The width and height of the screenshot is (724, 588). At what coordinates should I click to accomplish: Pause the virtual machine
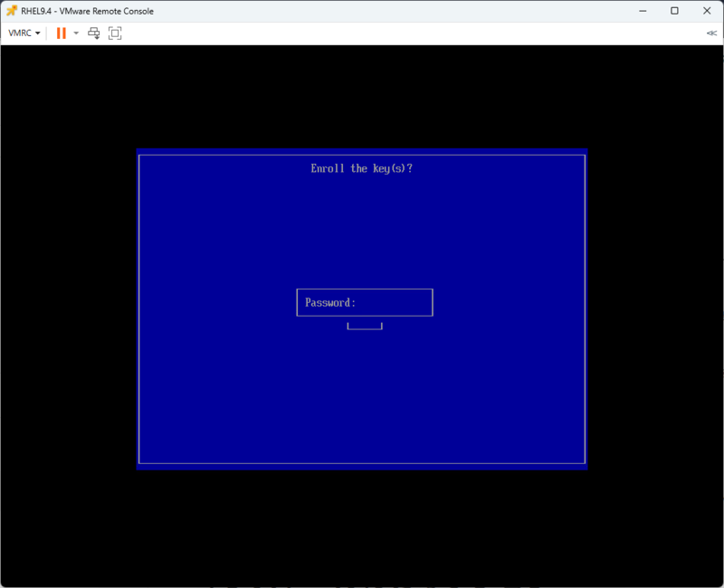[61, 33]
